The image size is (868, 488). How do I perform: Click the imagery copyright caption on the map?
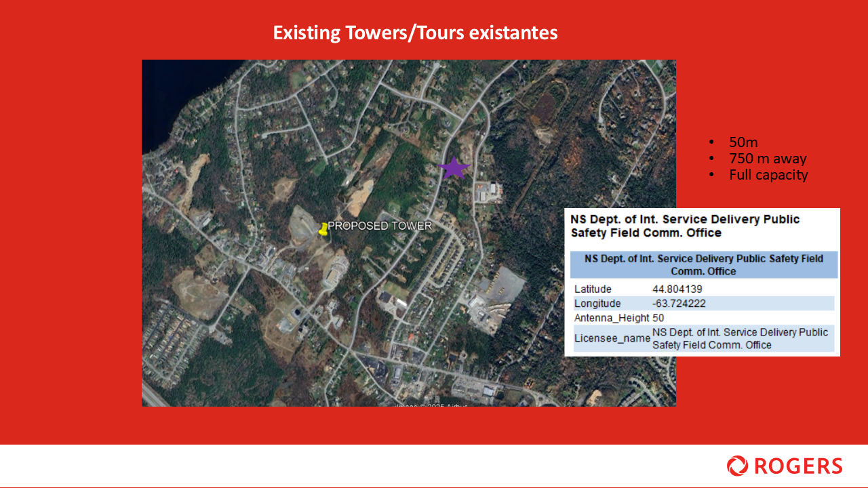pyautogui.click(x=431, y=405)
